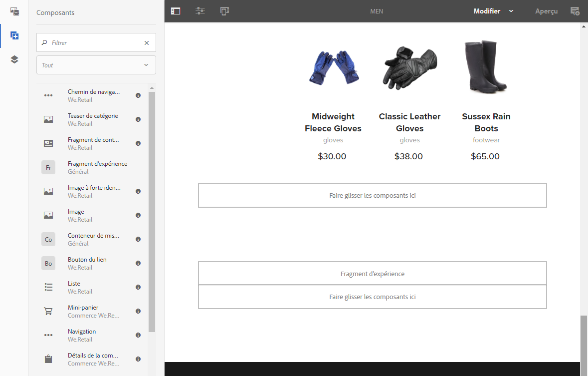The height and width of the screenshot is (376, 588).
Task: Select the Mini-panier cart icon
Action: (48, 311)
